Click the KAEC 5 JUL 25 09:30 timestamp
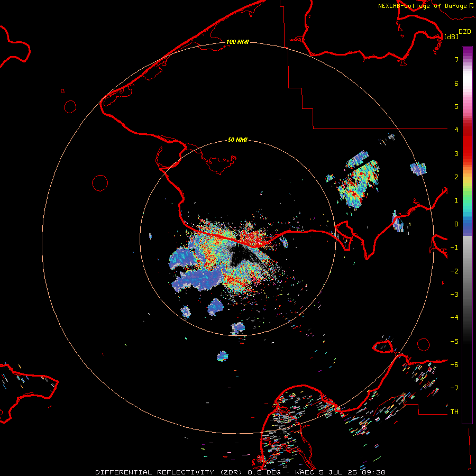 [x=340, y=472]
